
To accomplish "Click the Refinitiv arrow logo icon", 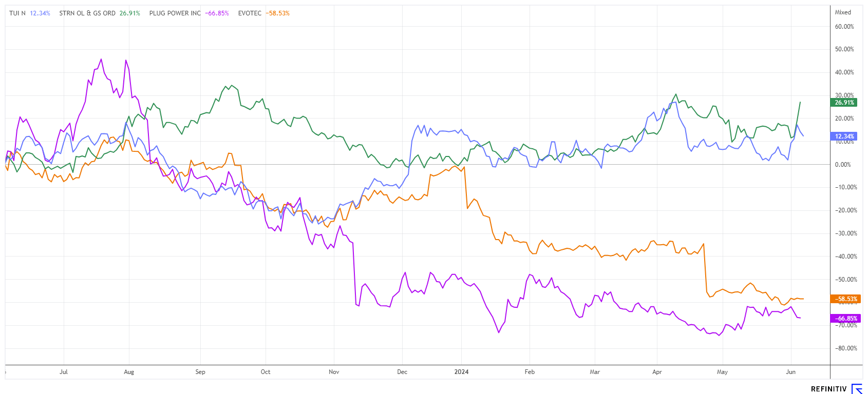I will (857, 389).
